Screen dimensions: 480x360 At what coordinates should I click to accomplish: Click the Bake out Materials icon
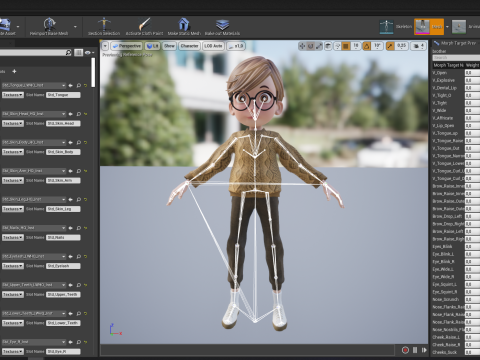(x=222, y=24)
